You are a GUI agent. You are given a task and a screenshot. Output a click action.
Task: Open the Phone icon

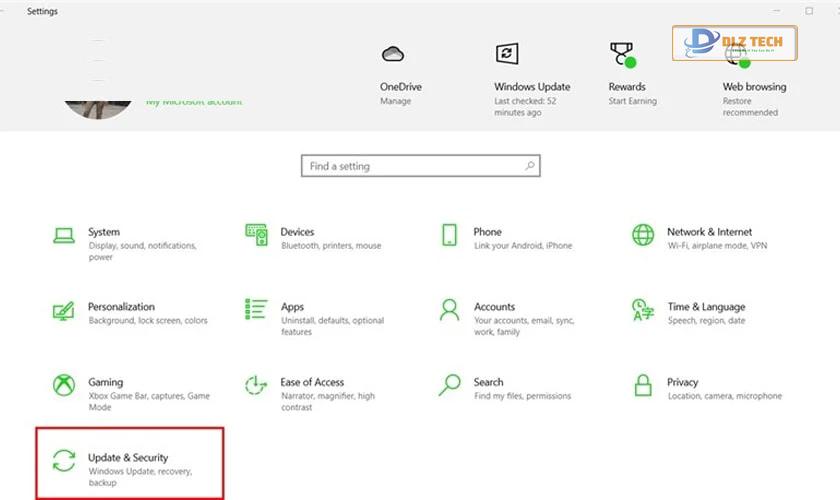point(449,235)
